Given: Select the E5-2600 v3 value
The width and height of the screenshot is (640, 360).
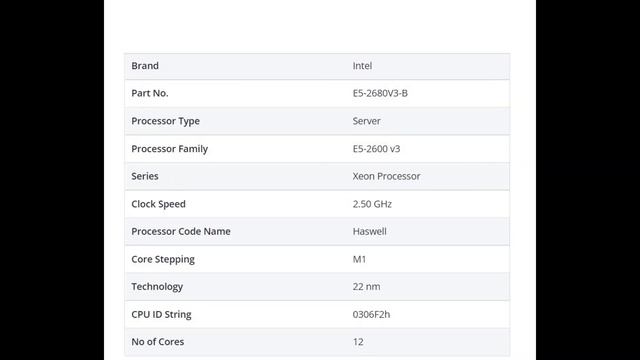Looking at the screenshot, I should click(x=376, y=149).
